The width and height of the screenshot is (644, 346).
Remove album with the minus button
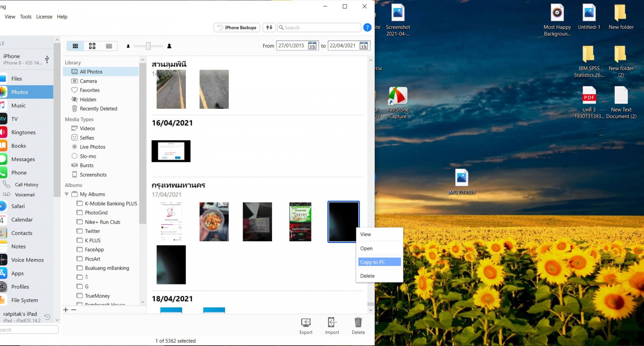coord(74,310)
